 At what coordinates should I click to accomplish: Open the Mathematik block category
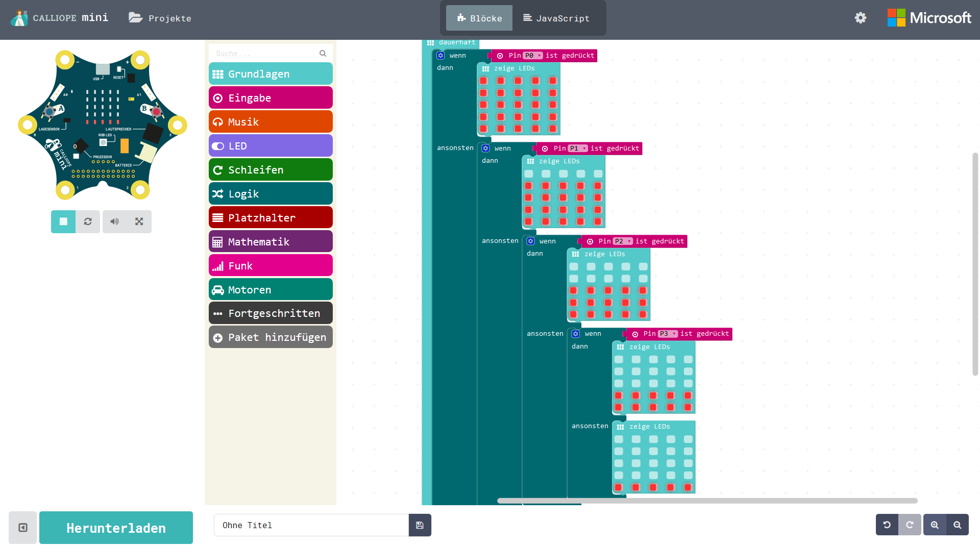pos(271,242)
